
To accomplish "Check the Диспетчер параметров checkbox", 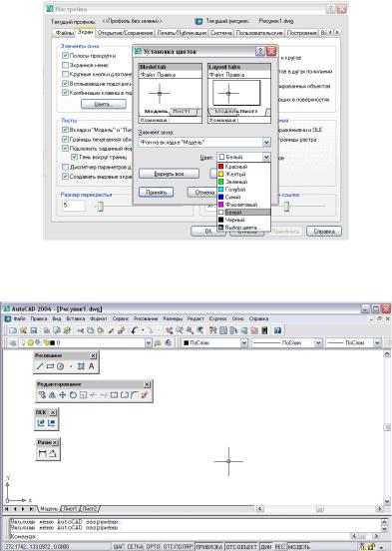I will point(65,167).
